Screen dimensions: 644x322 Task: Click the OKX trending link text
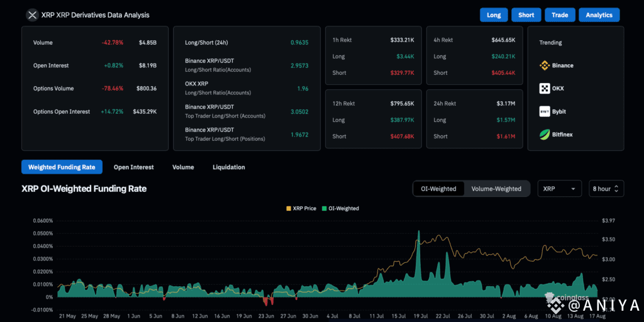click(558, 88)
